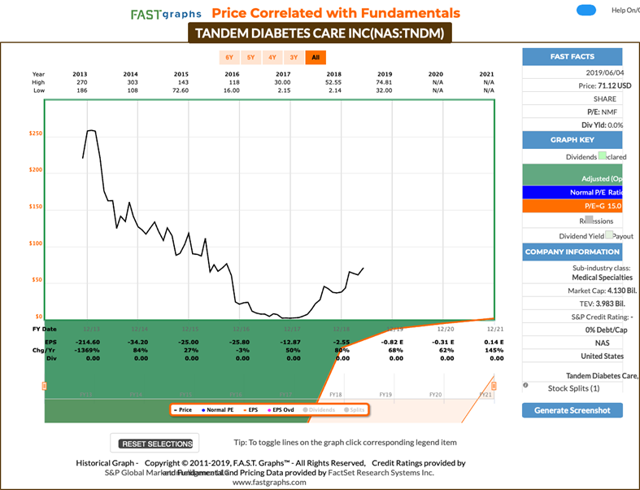Toggle the Splits legend item
This screenshot has height=490, width=640.
tap(354, 410)
